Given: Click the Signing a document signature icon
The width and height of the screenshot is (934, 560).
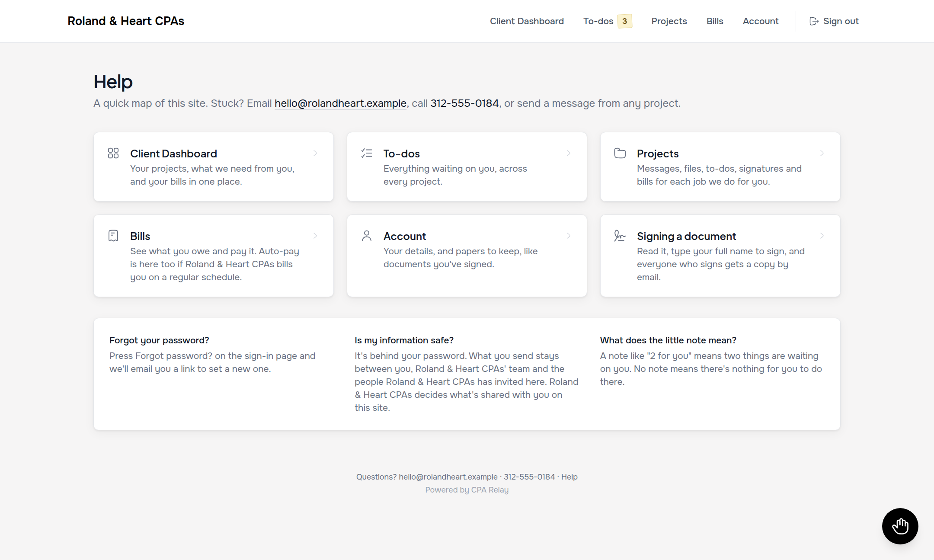Looking at the screenshot, I should click(x=620, y=236).
